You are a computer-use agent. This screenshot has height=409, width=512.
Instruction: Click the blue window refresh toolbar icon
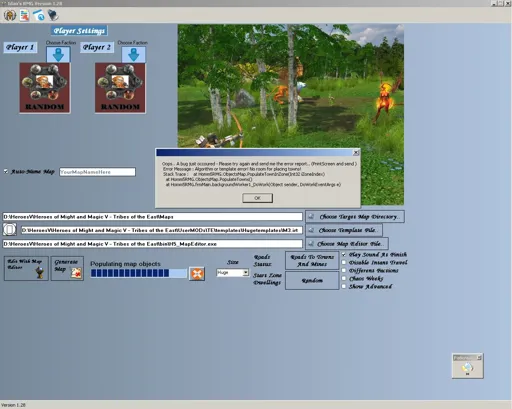pos(39,15)
